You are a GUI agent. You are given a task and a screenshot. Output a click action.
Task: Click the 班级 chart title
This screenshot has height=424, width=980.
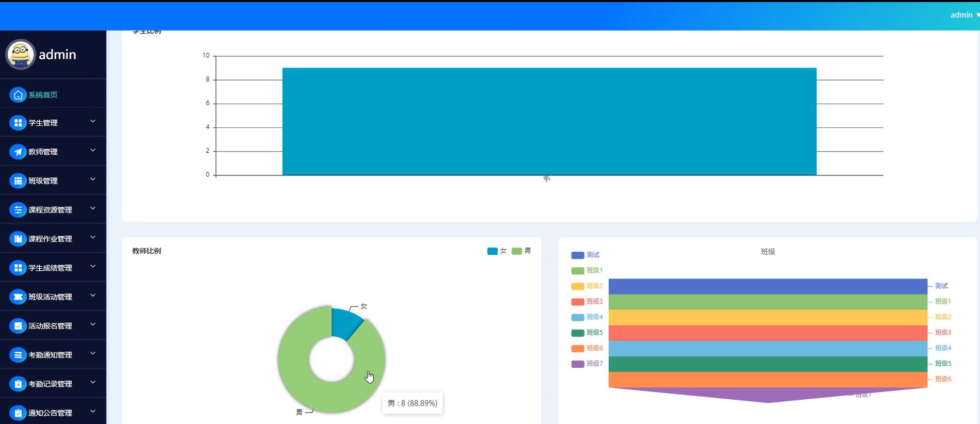click(768, 252)
